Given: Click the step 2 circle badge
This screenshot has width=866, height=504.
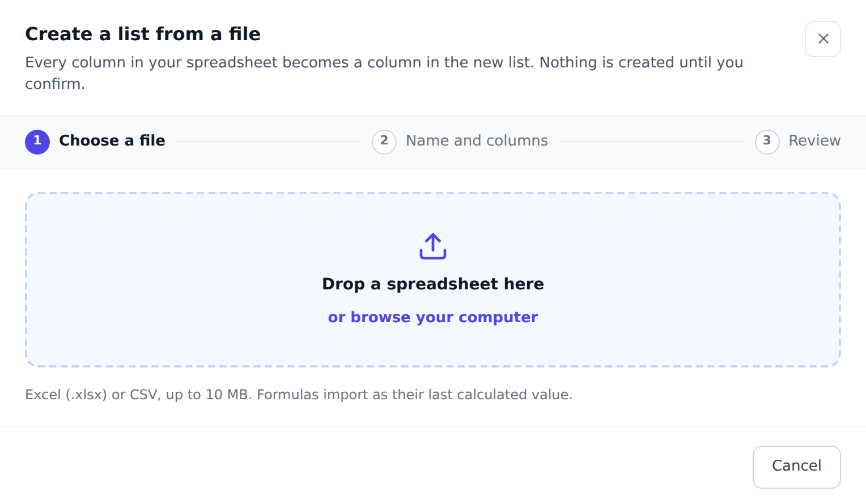Looking at the screenshot, I should [x=384, y=142].
